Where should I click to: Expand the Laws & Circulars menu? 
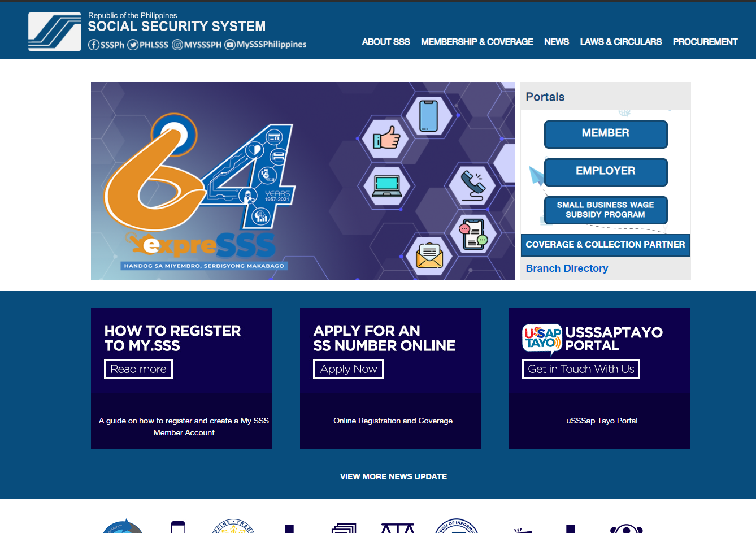(x=620, y=42)
